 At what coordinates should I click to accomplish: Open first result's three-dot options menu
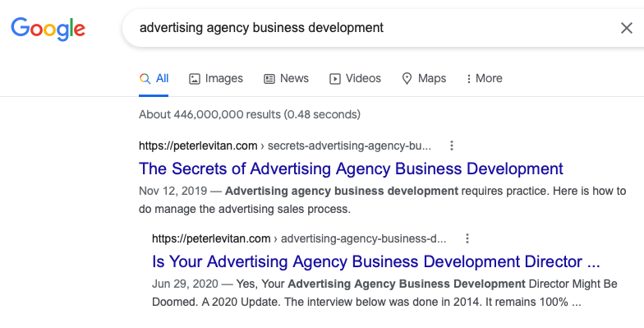452,146
